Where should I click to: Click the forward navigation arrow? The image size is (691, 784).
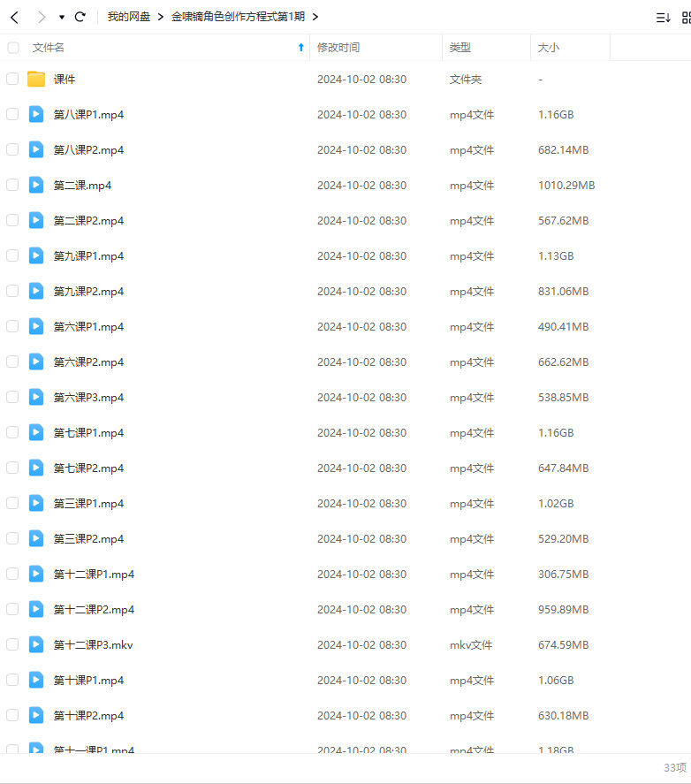41,17
